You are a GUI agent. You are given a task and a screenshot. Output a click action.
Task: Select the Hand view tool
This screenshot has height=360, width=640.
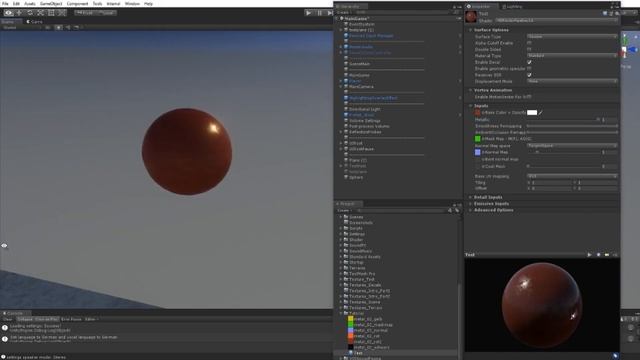[x=9, y=13]
